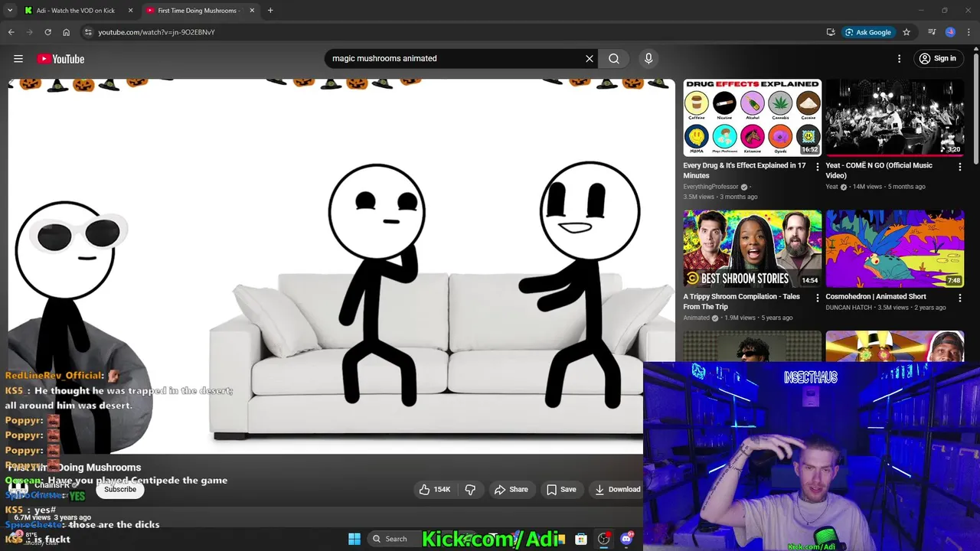
Task: Open Microsoft Store from the taskbar
Action: tap(581, 539)
